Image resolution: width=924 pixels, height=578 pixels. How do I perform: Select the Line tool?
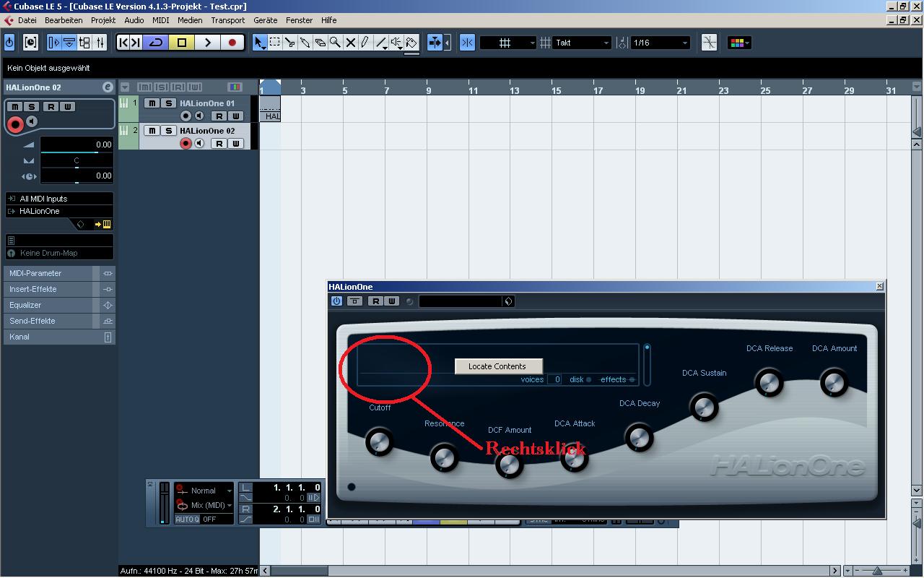click(381, 43)
